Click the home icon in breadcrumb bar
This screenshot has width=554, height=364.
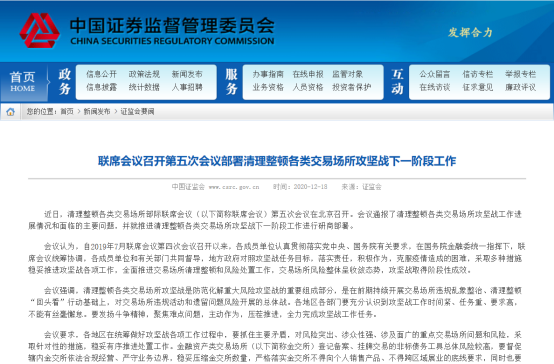[11, 112]
